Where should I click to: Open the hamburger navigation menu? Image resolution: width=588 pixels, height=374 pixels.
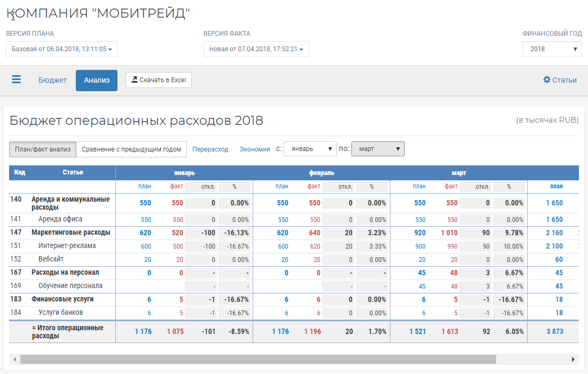click(16, 79)
